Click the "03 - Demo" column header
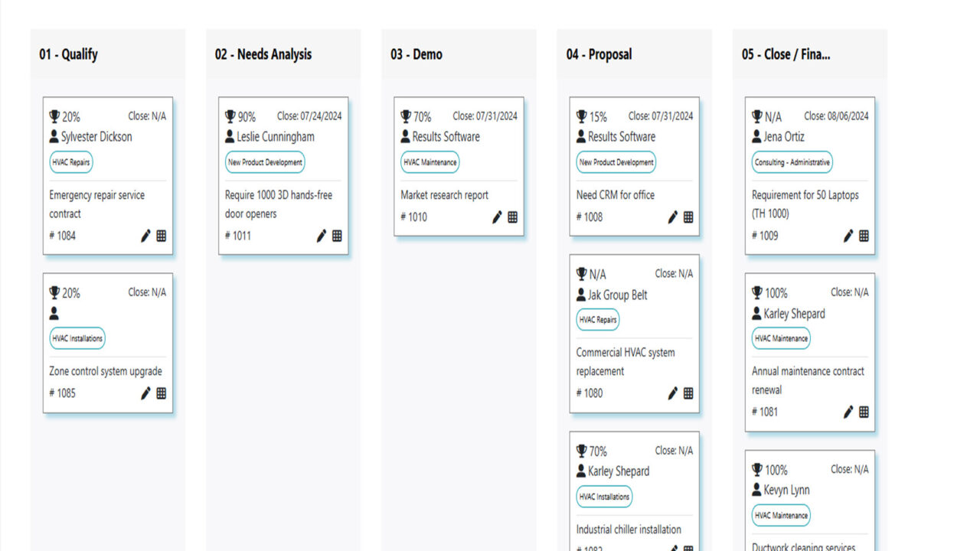980x551 pixels. tap(416, 54)
